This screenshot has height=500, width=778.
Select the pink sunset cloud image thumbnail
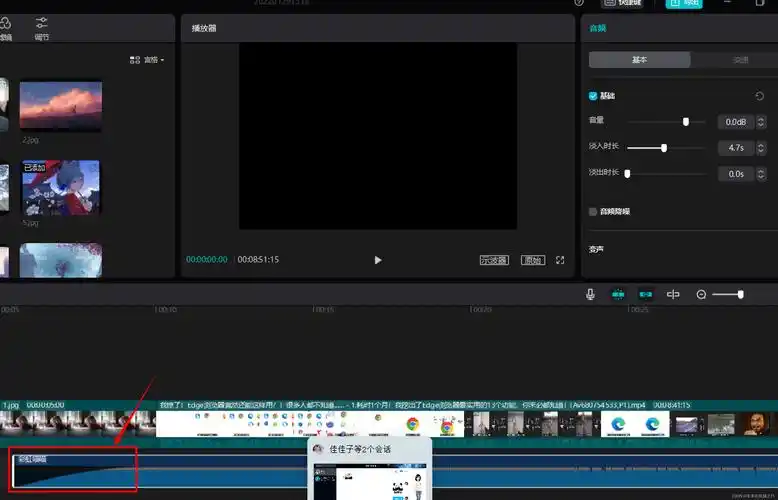click(x=60, y=105)
